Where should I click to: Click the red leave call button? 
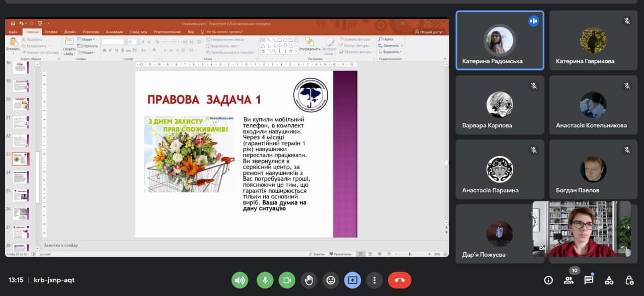(x=399, y=280)
